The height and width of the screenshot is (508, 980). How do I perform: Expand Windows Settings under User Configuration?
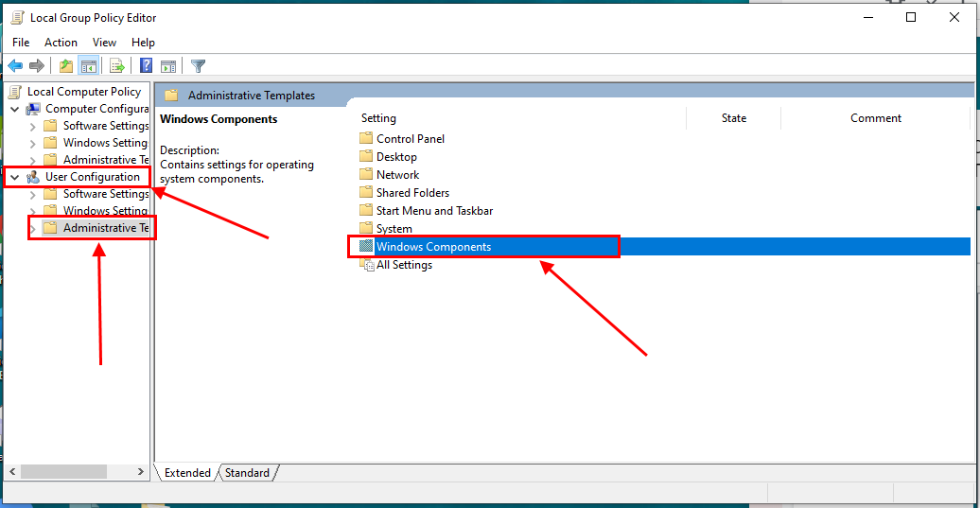click(32, 212)
